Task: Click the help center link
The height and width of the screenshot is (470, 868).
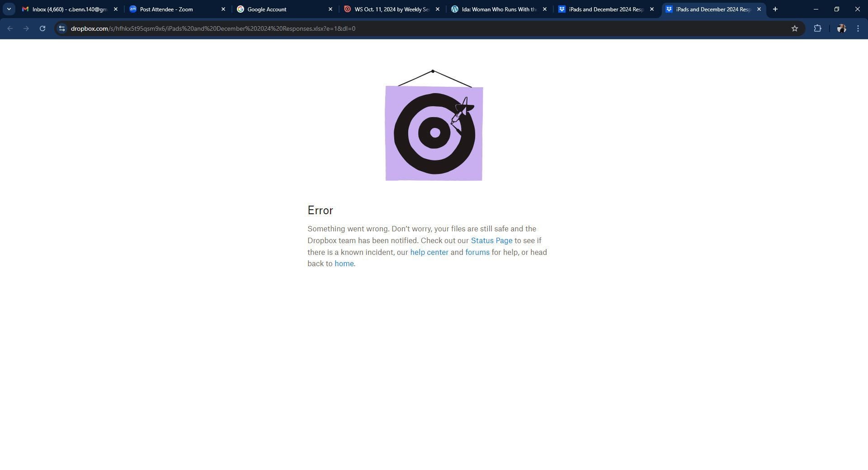Action: tap(429, 252)
